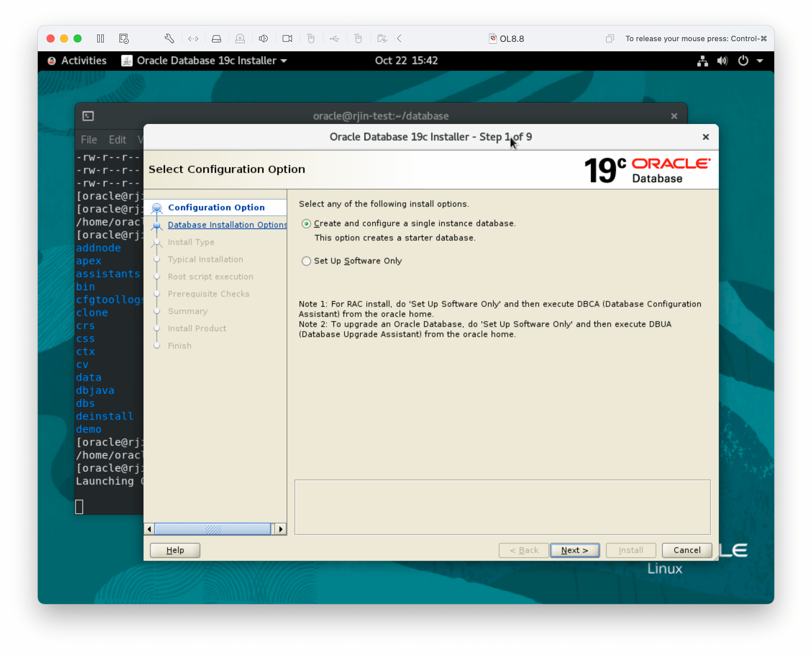Click the USB device icon
The width and height of the screenshot is (812, 654).
335,38
